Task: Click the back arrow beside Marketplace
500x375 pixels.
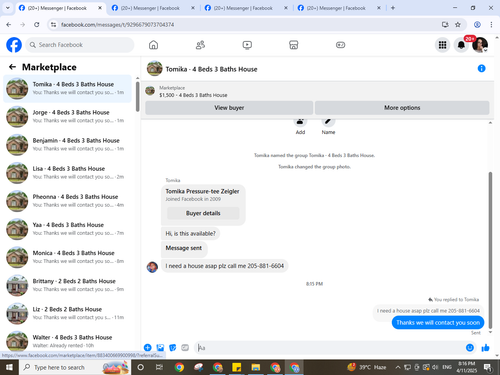Action: point(12,67)
